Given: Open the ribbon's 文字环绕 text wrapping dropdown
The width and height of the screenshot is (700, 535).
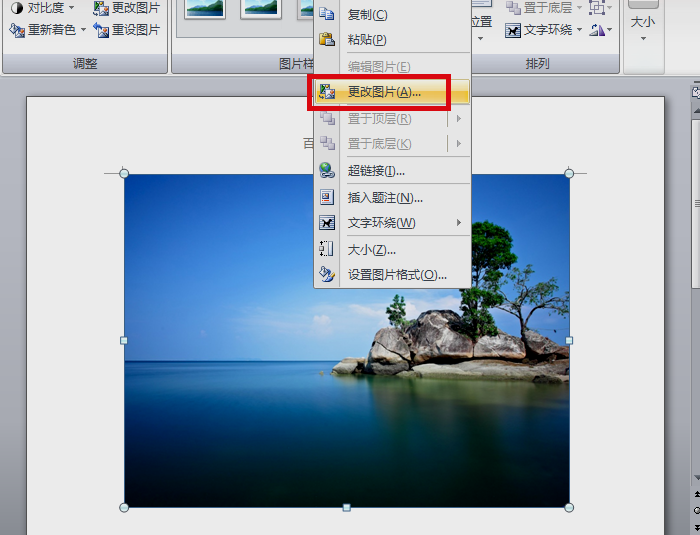Looking at the screenshot, I should click(x=544, y=30).
